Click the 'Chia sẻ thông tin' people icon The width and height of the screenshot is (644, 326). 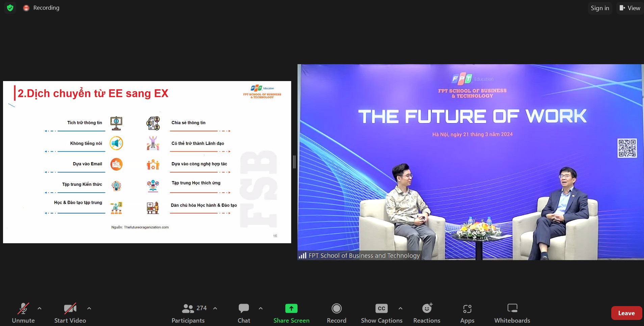pos(153,123)
